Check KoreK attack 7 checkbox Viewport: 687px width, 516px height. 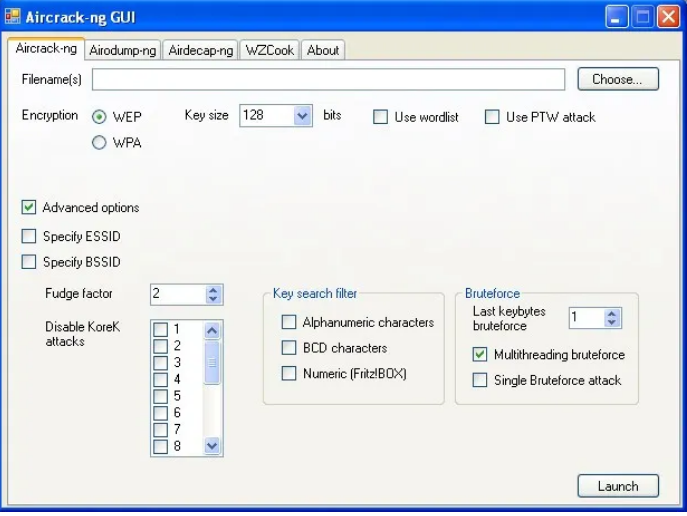coord(161,430)
